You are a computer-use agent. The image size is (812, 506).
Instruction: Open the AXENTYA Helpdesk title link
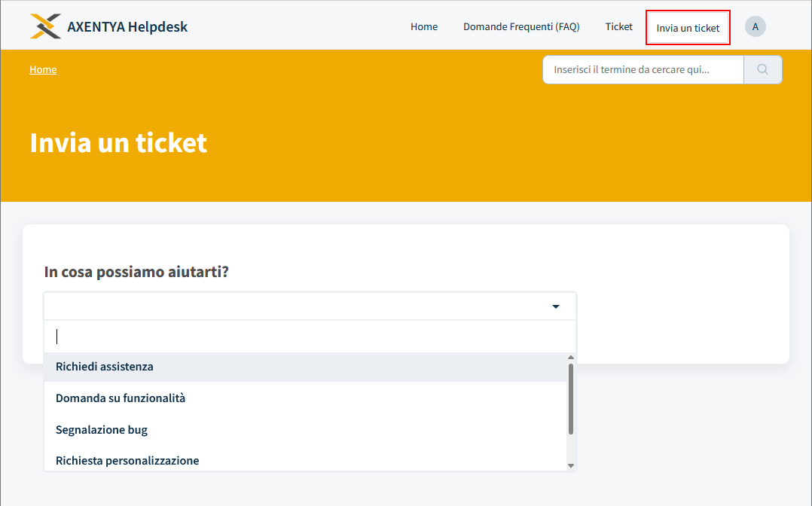tap(127, 27)
